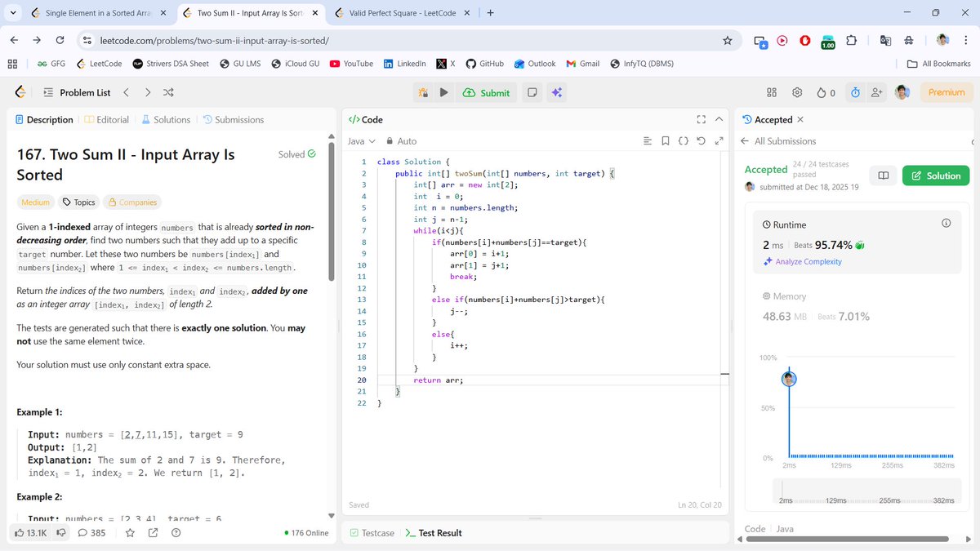Click the AI sparkles assistant icon

pyautogui.click(x=557, y=92)
